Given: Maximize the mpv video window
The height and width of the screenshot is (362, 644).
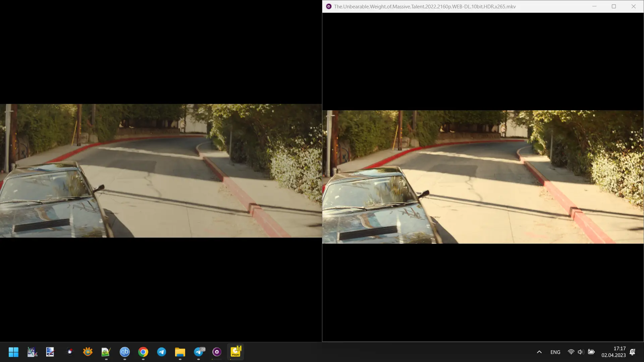Looking at the screenshot, I should (x=614, y=6).
